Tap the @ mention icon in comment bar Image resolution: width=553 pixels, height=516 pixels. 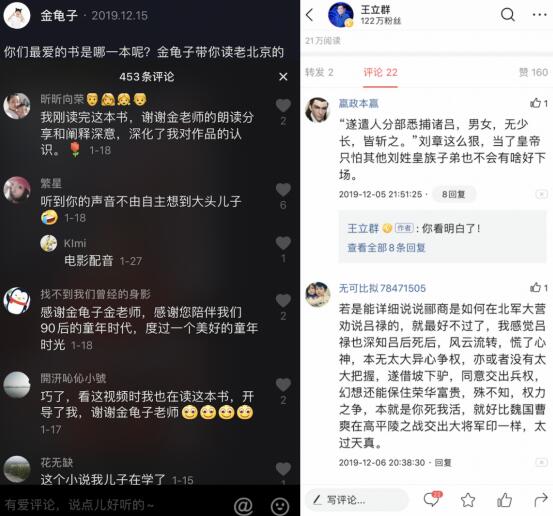[x=243, y=505]
